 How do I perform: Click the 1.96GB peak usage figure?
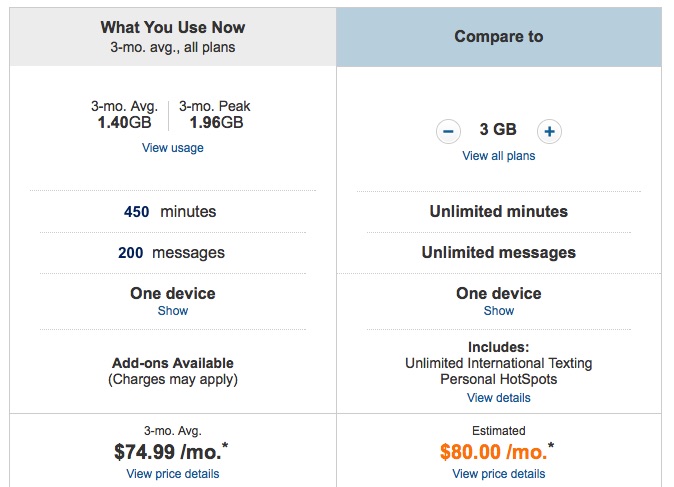click(x=216, y=123)
